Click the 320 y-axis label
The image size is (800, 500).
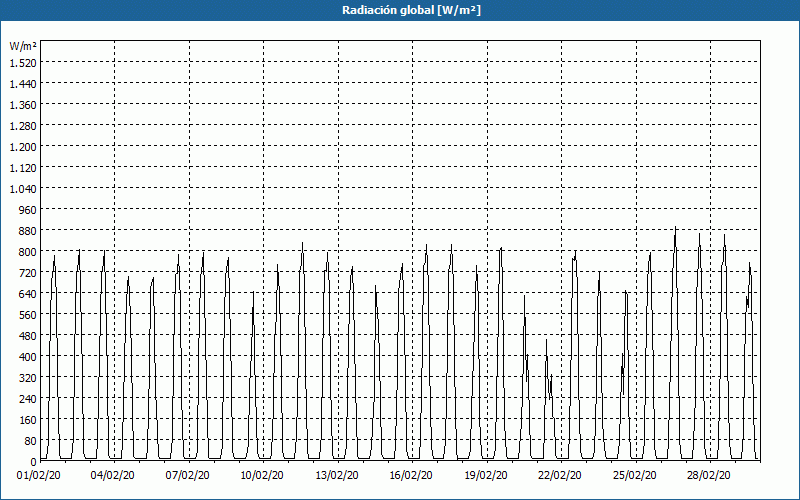(28, 378)
